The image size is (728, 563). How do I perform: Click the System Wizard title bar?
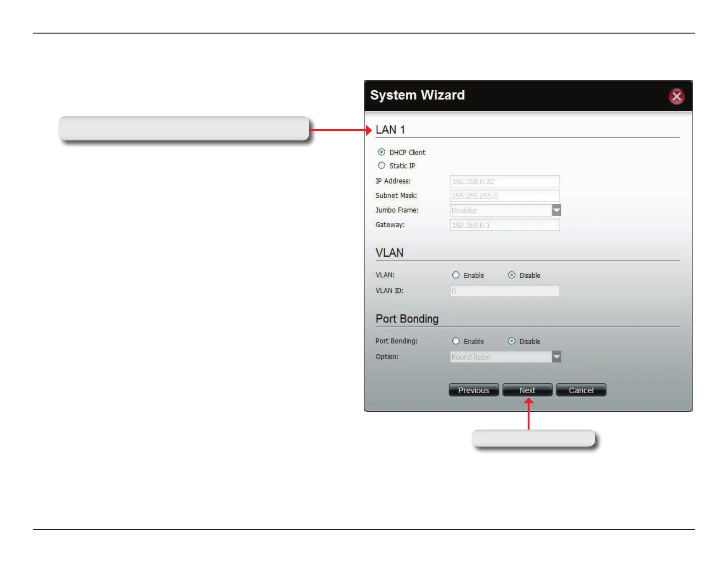[x=506, y=96]
